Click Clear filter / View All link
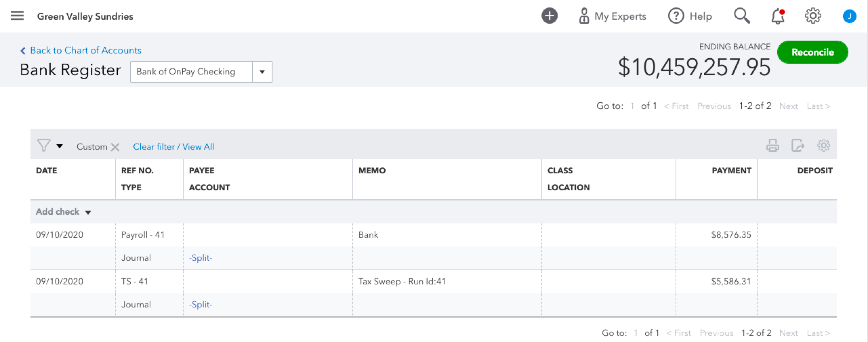 (x=173, y=147)
